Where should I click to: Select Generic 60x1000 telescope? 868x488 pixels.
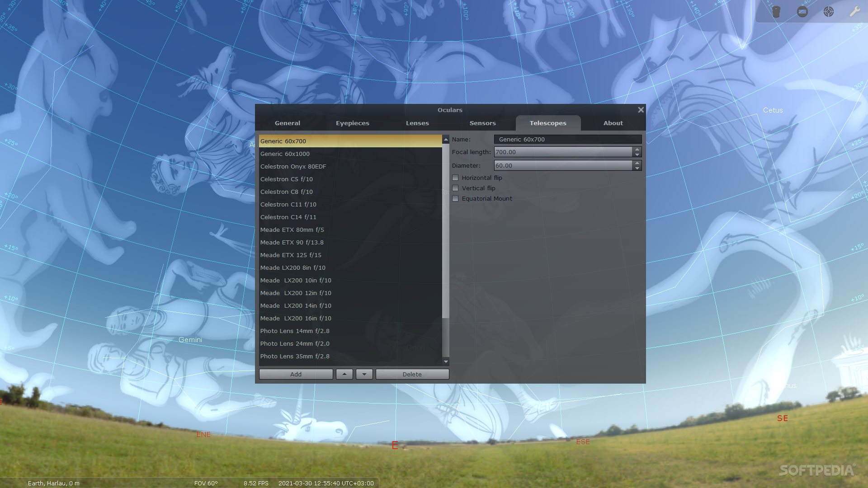click(x=350, y=154)
